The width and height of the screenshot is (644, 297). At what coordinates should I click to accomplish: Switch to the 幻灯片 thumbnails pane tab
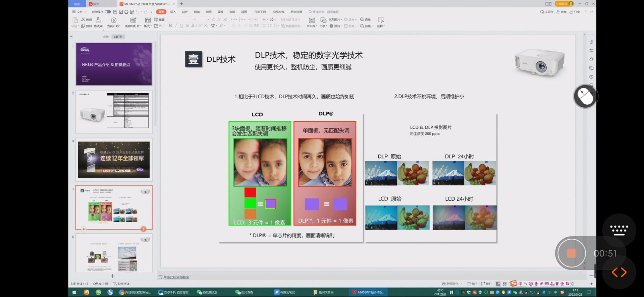118,37
